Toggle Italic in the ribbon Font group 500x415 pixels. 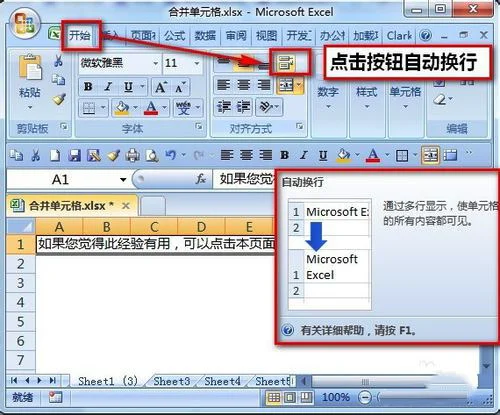(x=108, y=87)
